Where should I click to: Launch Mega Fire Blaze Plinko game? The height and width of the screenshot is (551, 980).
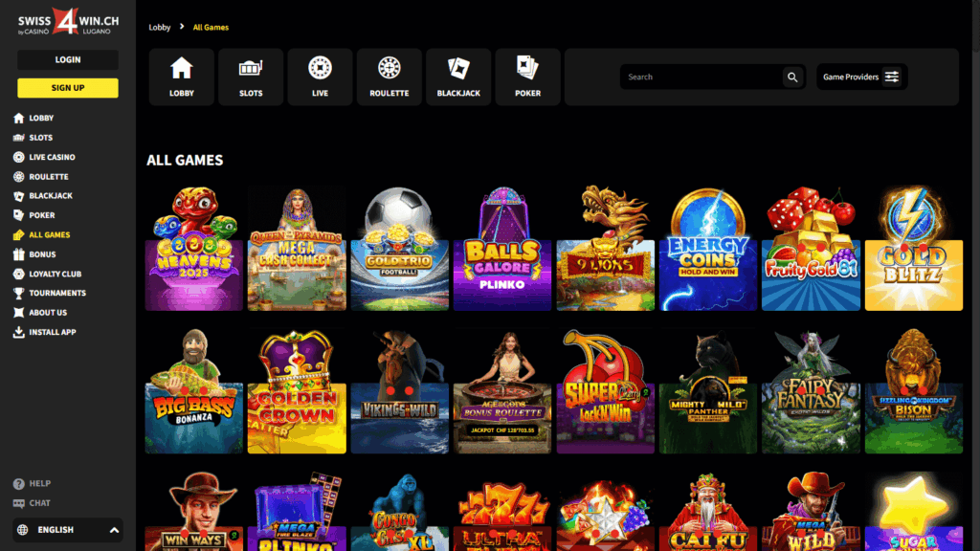(297, 512)
